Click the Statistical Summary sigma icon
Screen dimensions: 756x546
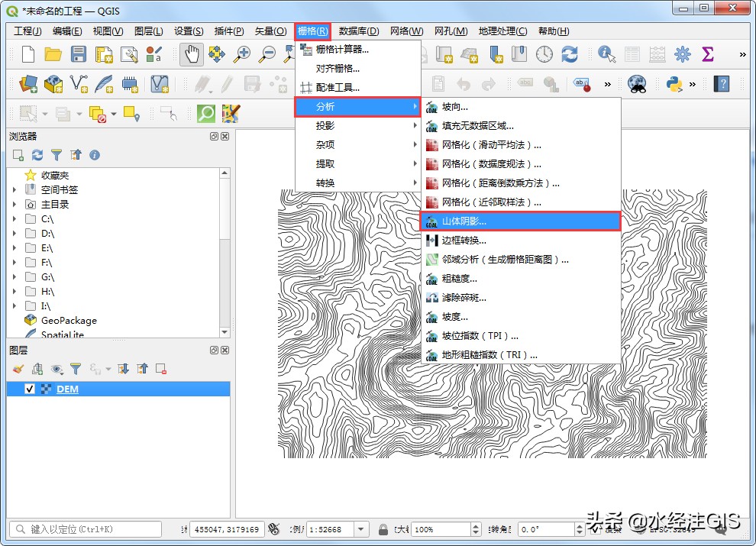coord(707,54)
